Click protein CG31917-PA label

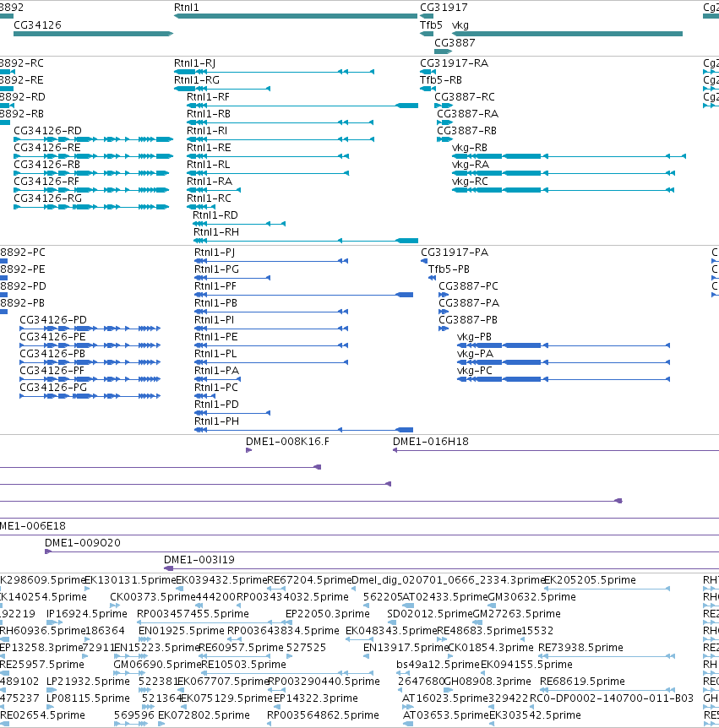(x=455, y=253)
